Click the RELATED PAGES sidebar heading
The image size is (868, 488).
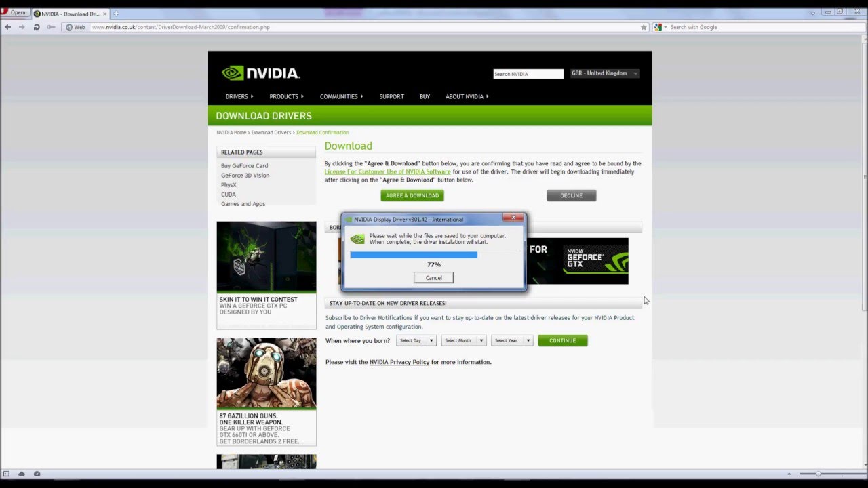[x=241, y=152]
